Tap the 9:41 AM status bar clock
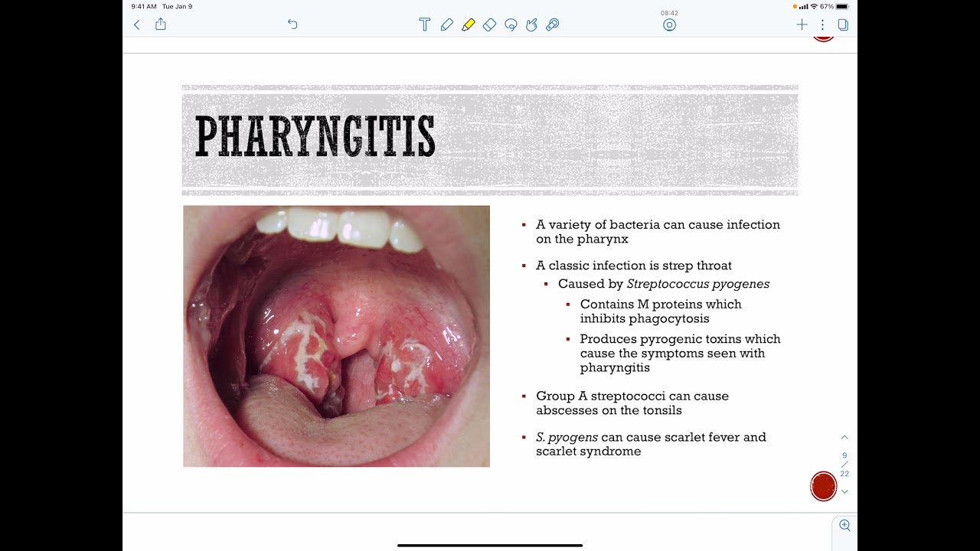The width and height of the screenshot is (980, 551). tap(144, 7)
